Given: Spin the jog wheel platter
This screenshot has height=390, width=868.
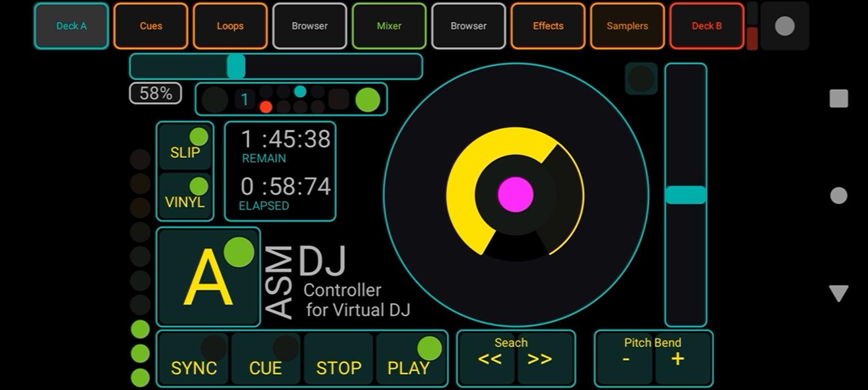Looking at the screenshot, I should [513, 194].
